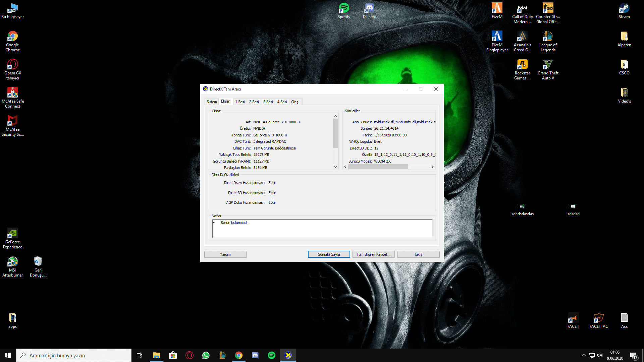Click the Sonraki Sayfa button
The height and width of the screenshot is (362, 644).
click(x=329, y=254)
